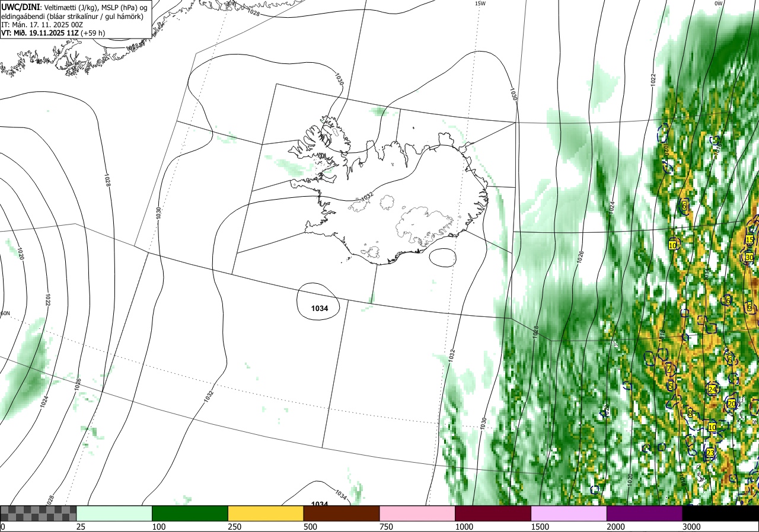The width and height of the screenshot is (759, 532).
Task: Click the light pink 750–1000 legend swatch
Action: click(x=417, y=513)
